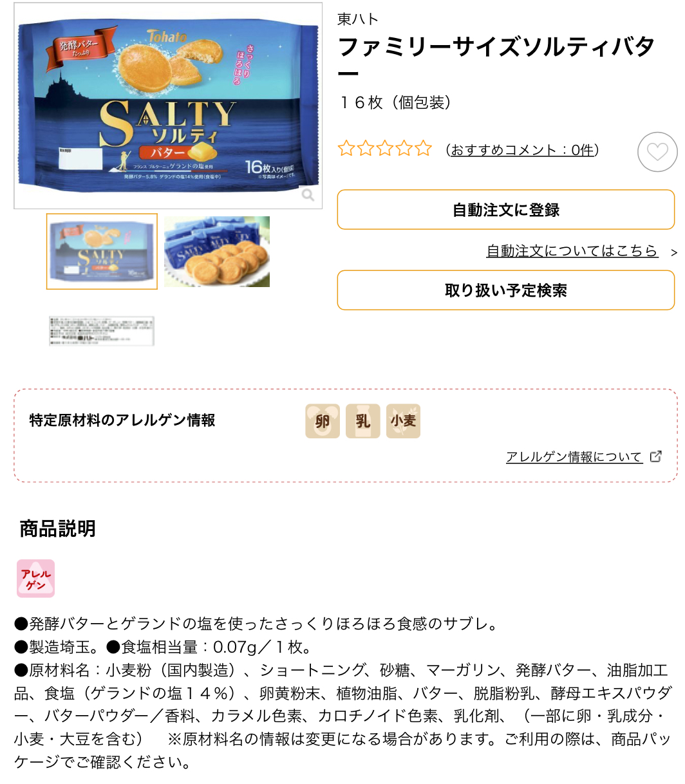This screenshot has height=784, width=685.
Task: Click the 取り扱い予定検索 button
Action: pyautogui.click(x=506, y=290)
